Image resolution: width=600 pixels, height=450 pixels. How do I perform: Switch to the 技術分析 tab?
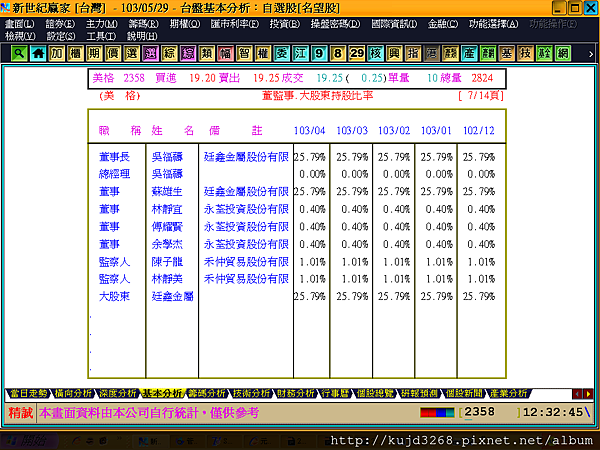pyautogui.click(x=251, y=393)
